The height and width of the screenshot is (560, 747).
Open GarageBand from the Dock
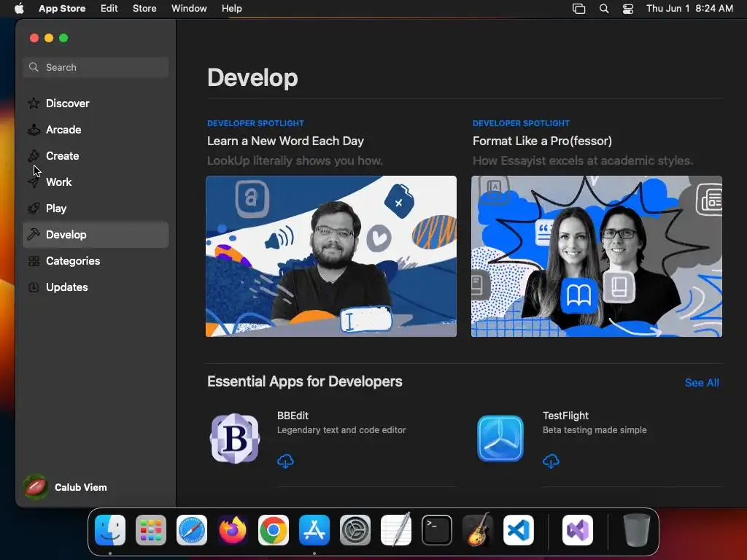[478, 530]
